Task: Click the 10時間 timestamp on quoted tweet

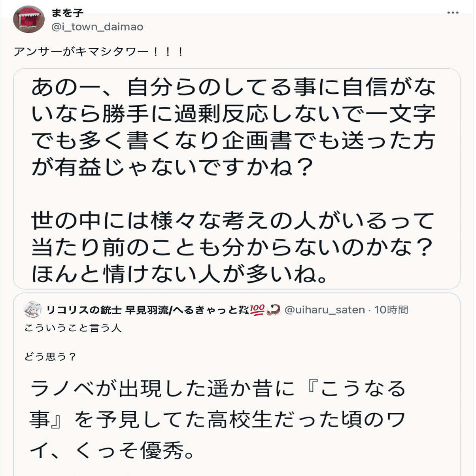Action: pyautogui.click(x=391, y=310)
